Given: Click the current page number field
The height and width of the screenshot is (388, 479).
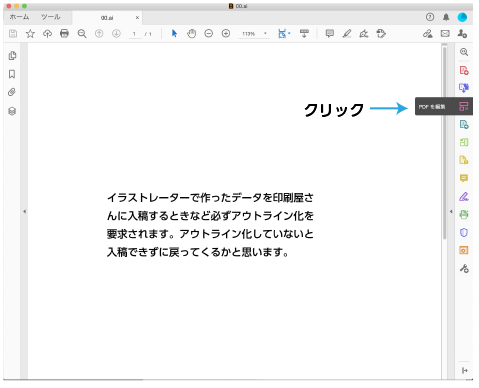Looking at the screenshot, I should (135, 34).
